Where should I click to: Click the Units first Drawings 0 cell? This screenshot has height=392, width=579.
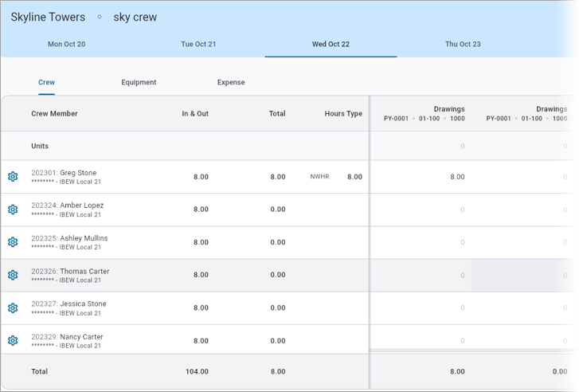coord(462,146)
